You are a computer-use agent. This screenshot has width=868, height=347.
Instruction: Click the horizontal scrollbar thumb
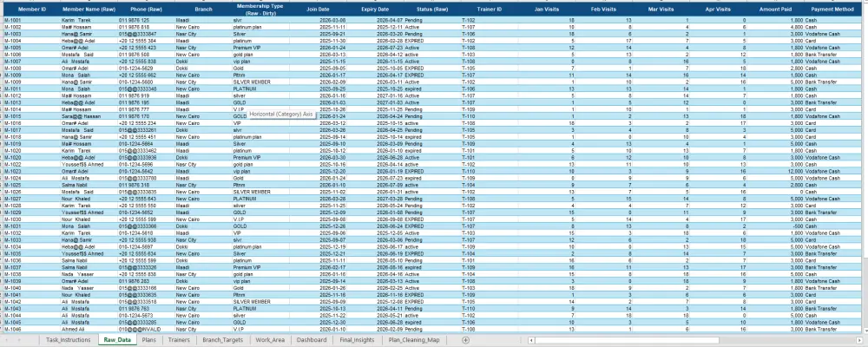click(627, 340)
